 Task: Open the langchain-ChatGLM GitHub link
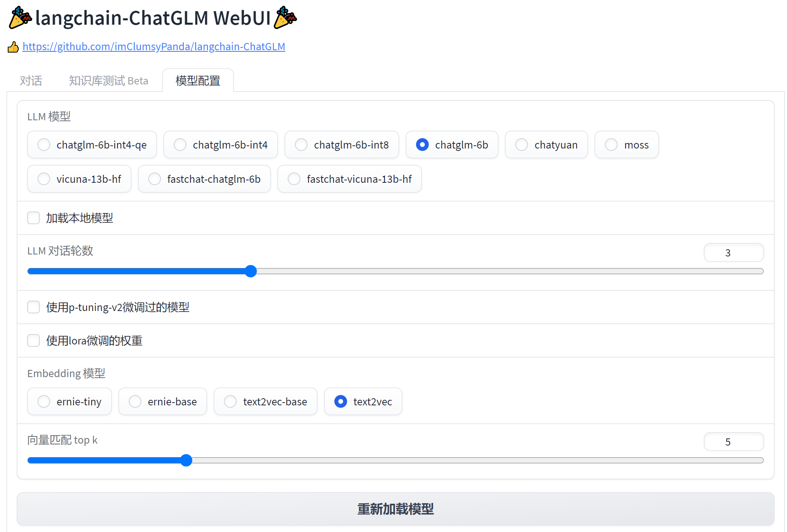click(154, 47)
